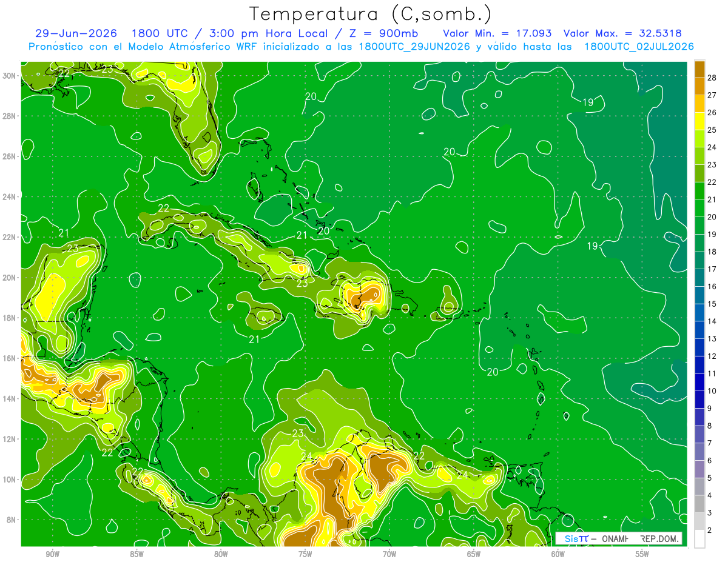Click the yellow swatch between 25 and 26
Viewport: 728px width, 562px height.
(x=699, y=121)
